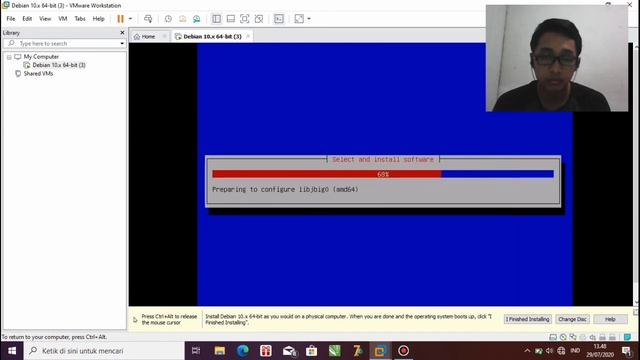Open the notification center icon

(627, 351)
